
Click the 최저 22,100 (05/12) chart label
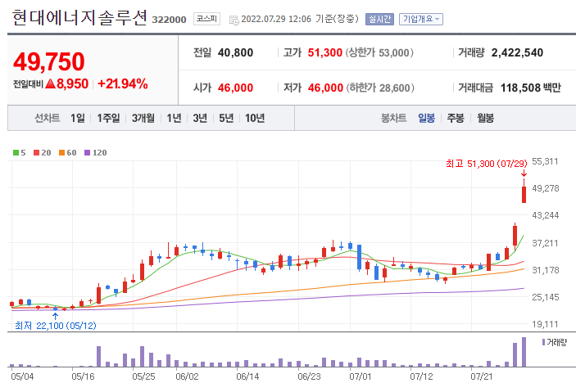56,326
